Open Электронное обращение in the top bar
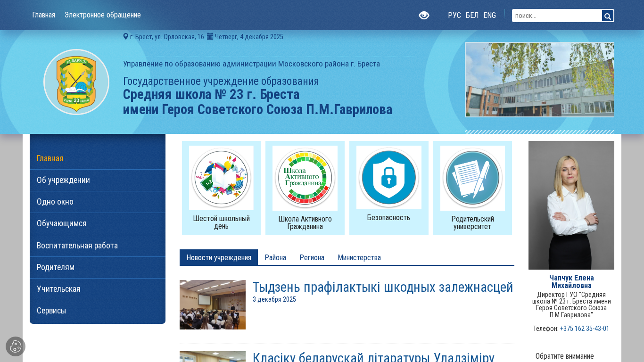 (x=103, y=15)
